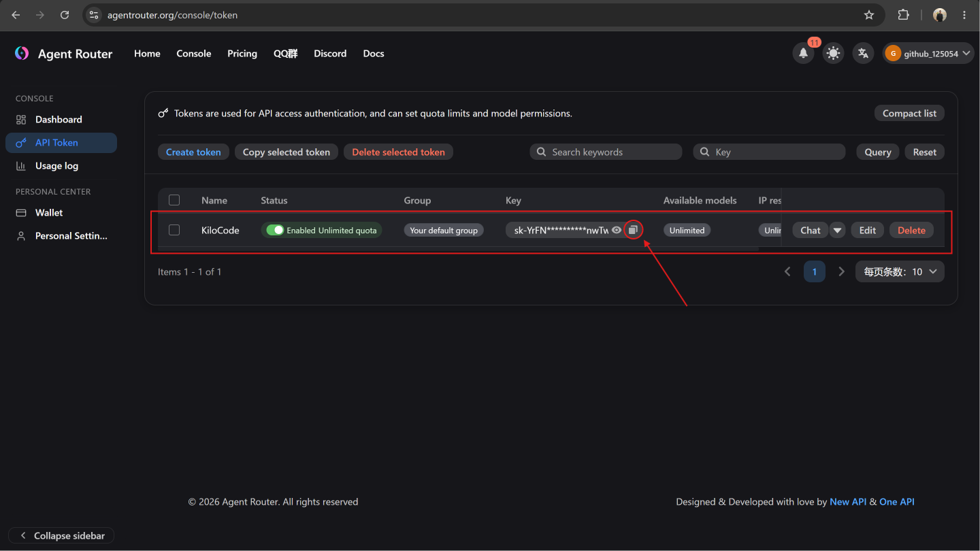Toggle the KiloCode Enabled switch
The image size is (980, 551).
(x=275, y=230)
